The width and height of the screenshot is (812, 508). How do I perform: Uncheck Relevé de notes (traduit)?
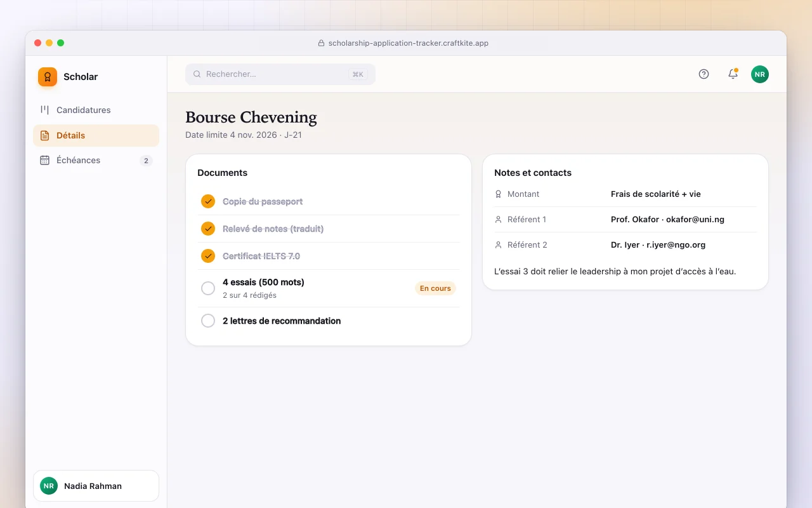[208, 229]
